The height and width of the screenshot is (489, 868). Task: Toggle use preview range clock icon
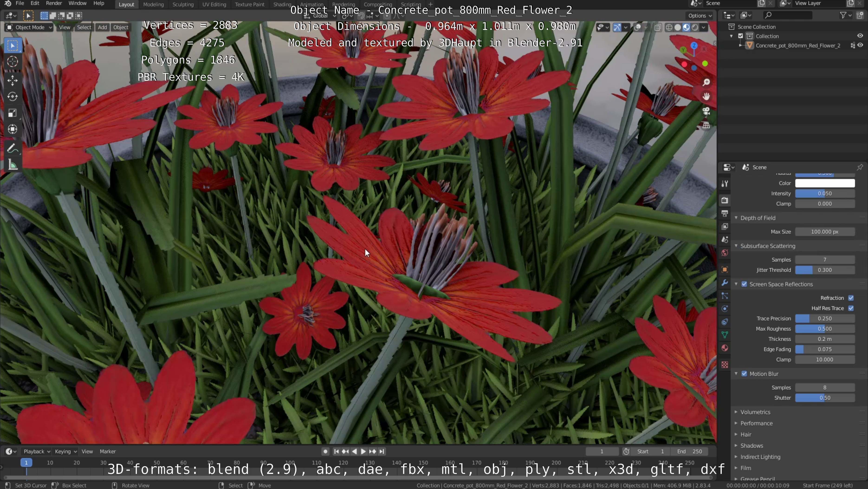tap(626, 451)
